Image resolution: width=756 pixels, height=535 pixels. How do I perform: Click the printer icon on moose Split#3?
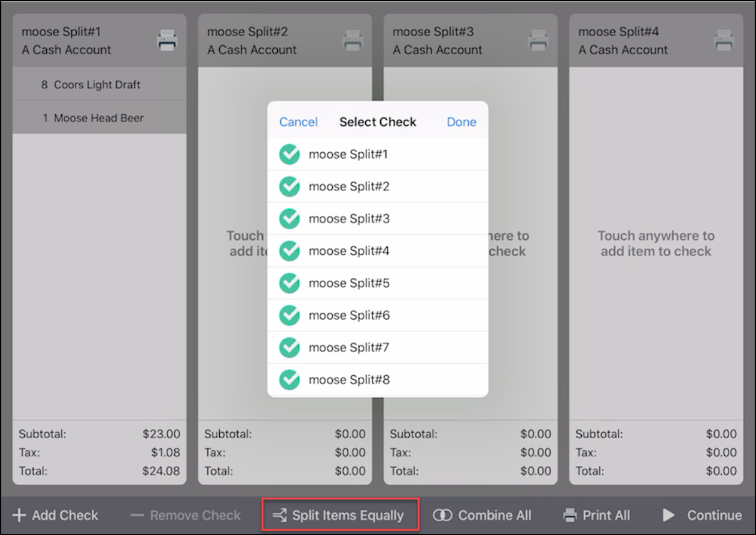[538, 41]
